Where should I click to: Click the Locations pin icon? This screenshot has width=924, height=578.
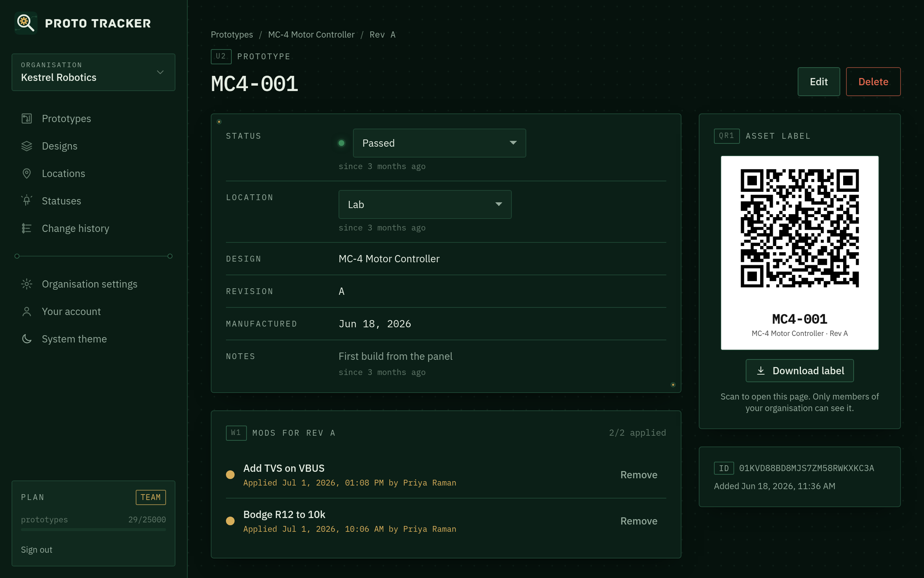[27, 173]
